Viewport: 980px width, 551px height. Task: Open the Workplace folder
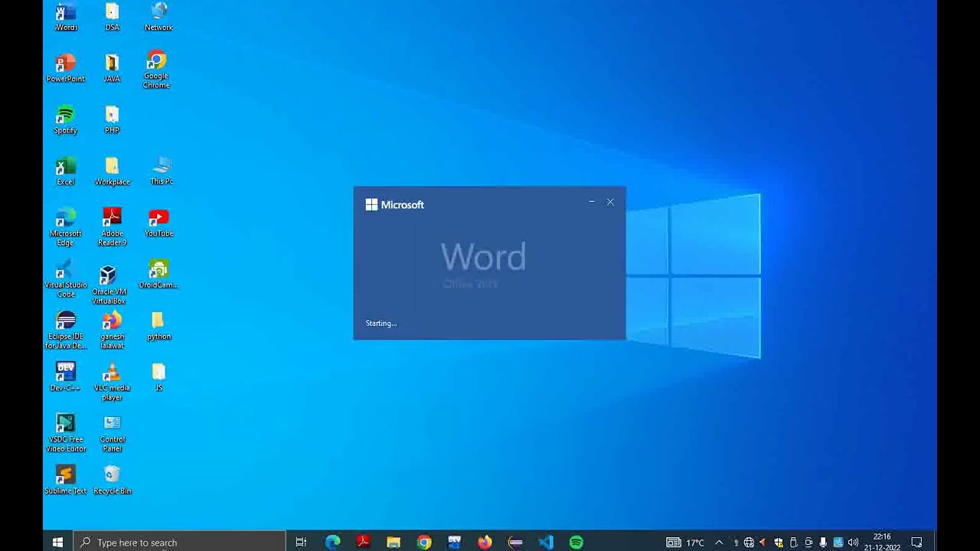[x=113, y=171]
